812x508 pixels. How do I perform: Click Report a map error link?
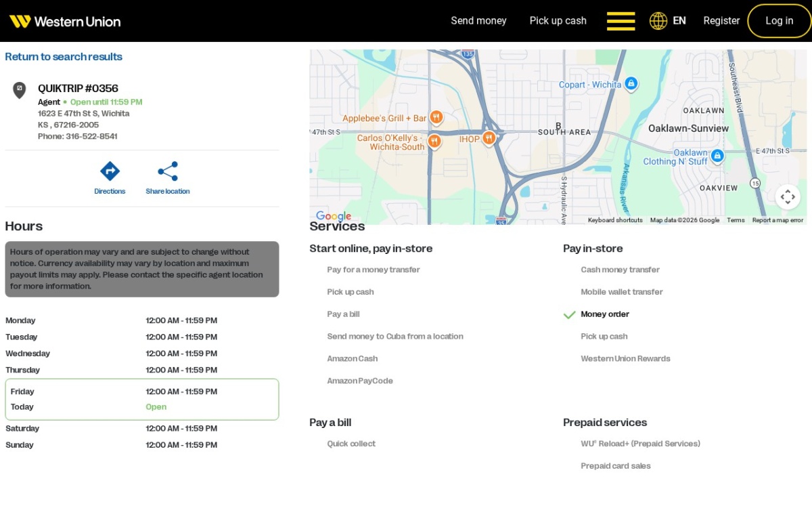point(777,220)
